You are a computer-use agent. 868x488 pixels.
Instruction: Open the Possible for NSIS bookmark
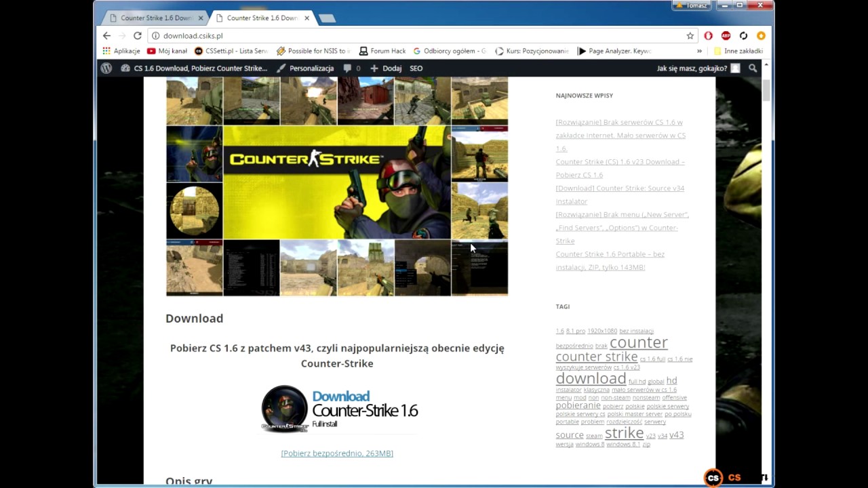click(x=313, y=51)
